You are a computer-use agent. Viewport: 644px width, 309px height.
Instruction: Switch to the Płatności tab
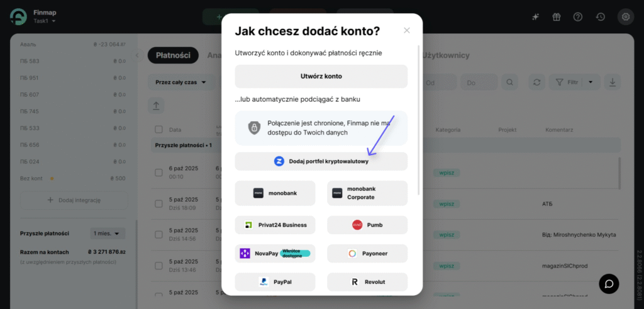173,55
